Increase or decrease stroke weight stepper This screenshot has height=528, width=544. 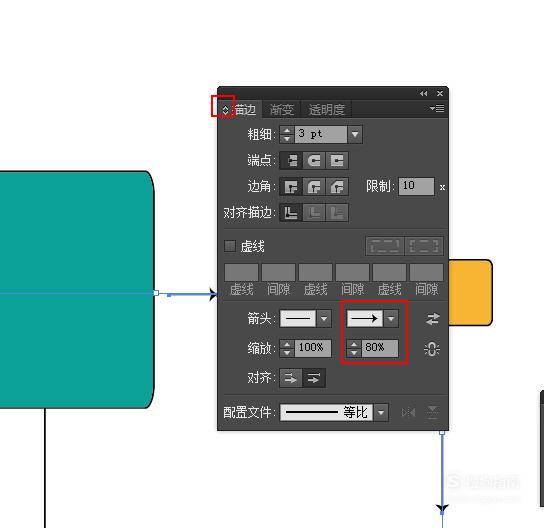tap(287, 134)
